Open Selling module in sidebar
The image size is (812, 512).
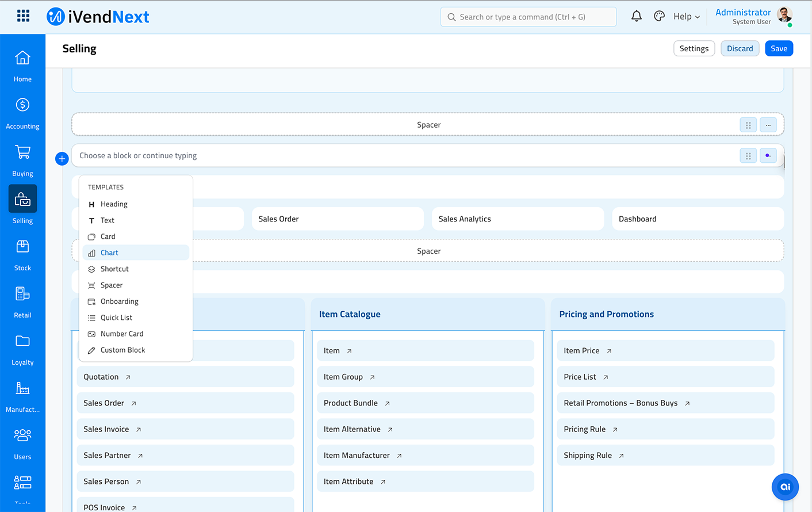[22, 205]
